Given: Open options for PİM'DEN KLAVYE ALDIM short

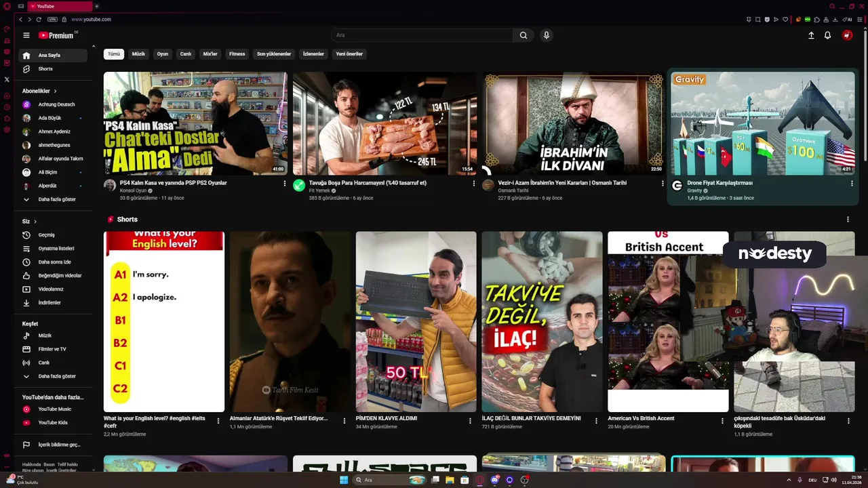Looking at the screenshot, I should pyautogui.click(x=470, y=421).
